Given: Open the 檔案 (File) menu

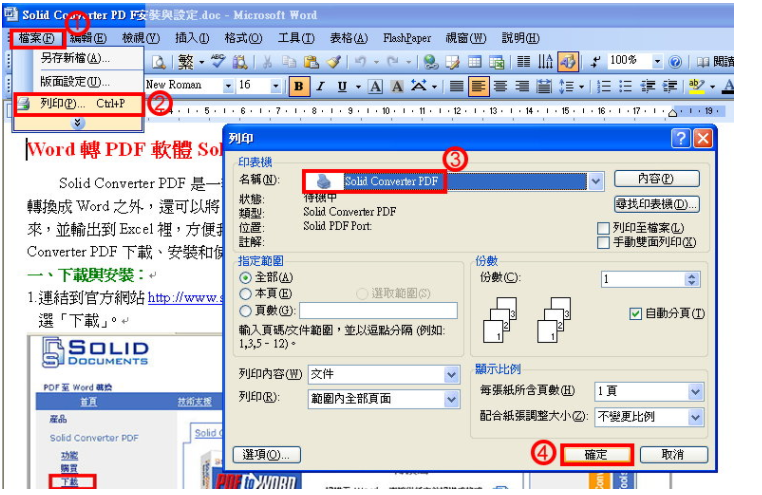Looking at the screenshot, I should tap(36, 38).
